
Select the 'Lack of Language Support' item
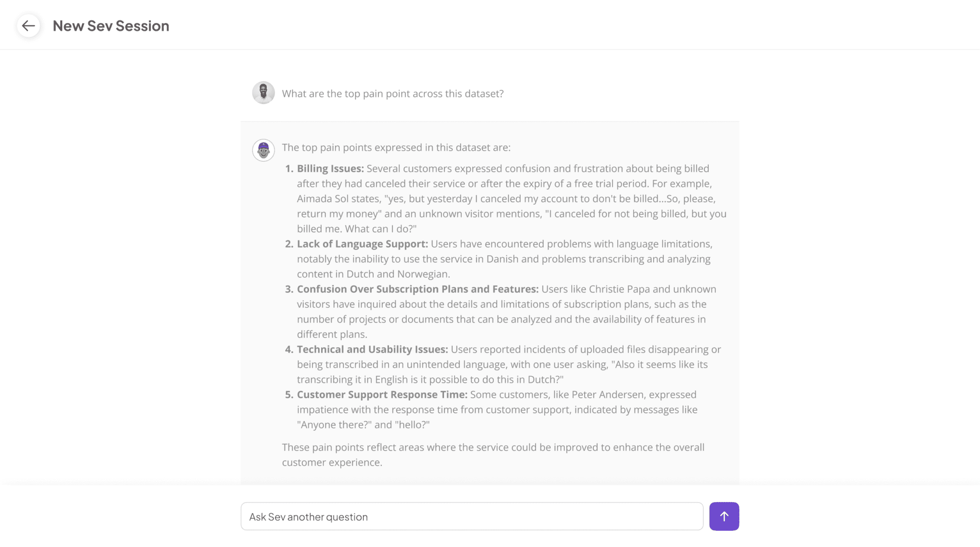[x=362, y=244]
